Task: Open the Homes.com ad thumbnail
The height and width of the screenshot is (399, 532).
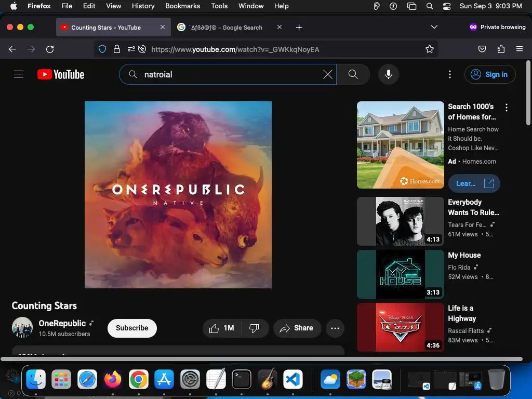Action: click(x=401, y=145)
